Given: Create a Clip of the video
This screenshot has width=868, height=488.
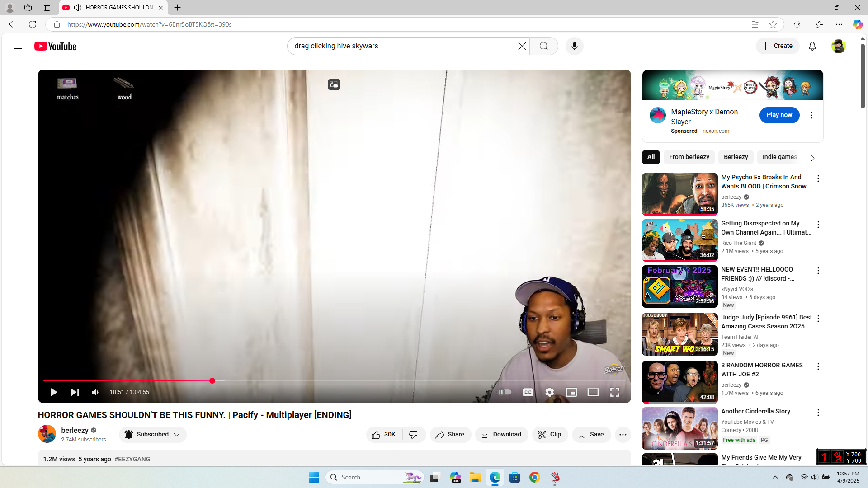Looking at the screenshot, I should pyautogui.click(x=550, y=435).
